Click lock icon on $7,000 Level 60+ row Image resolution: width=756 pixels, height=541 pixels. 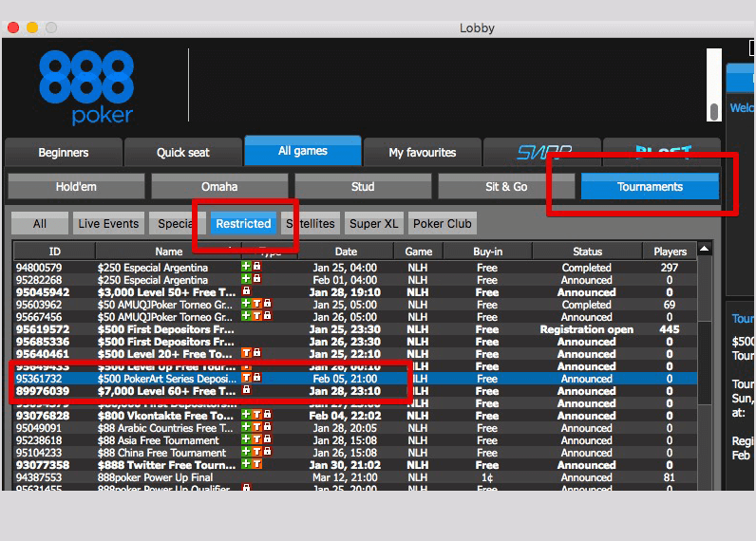point(246,391)
